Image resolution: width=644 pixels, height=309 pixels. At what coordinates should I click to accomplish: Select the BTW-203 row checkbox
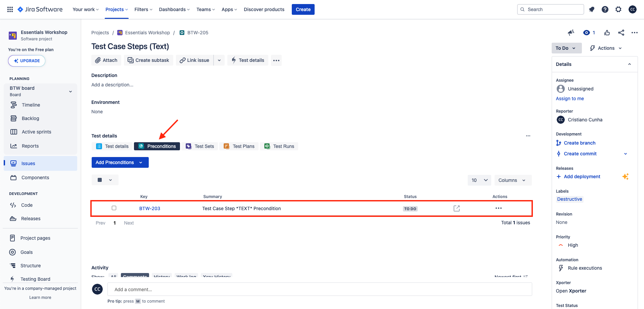tap(114, 208)
